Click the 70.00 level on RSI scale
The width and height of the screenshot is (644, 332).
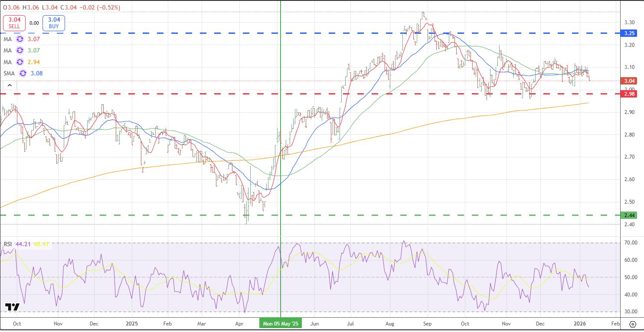click(x=629, y=243)
